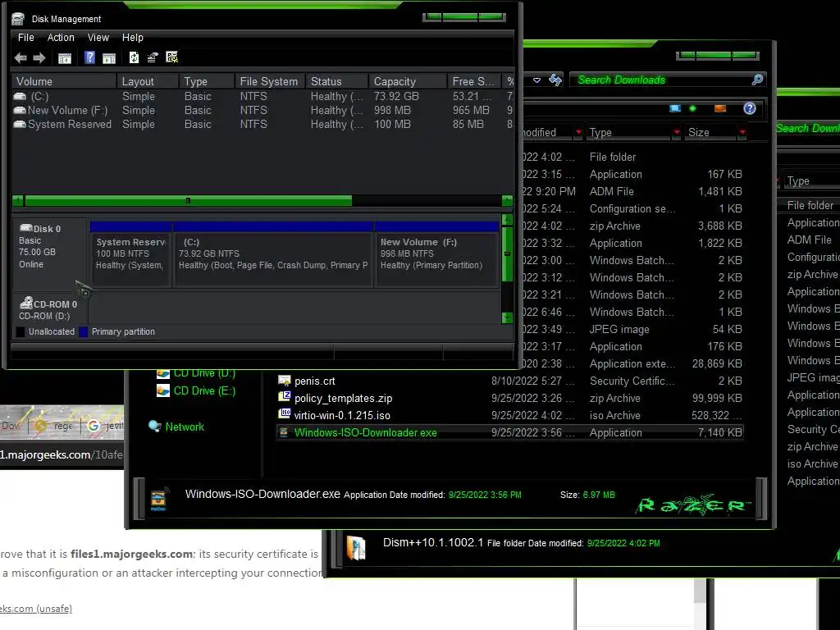The width and height of the screenshot is (840, 630).
Task: Select the virtio-win-0.1.215.iso file name
Action: [x=342, y=415]
